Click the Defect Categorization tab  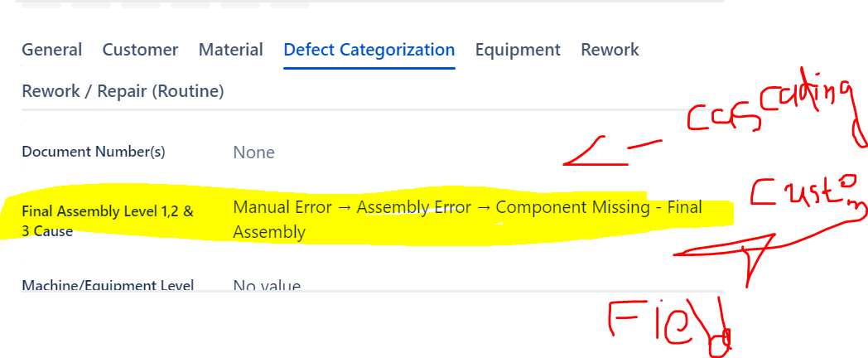tap(369, 50)
